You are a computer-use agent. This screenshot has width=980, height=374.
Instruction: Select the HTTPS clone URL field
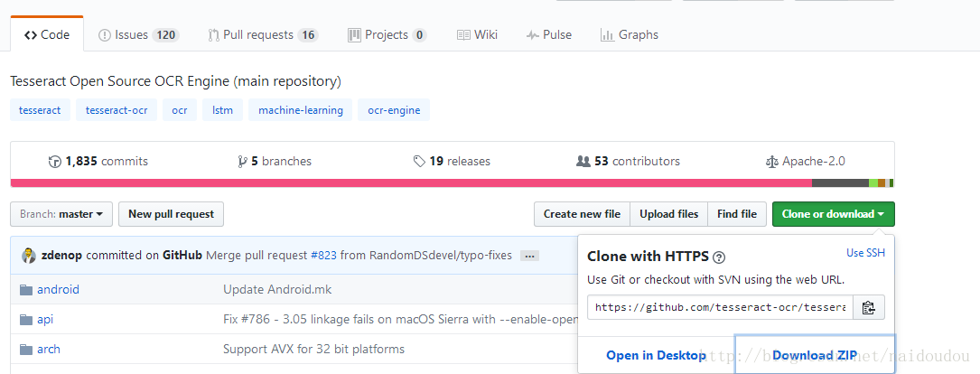pyautogui.click(x=719, y=307)
